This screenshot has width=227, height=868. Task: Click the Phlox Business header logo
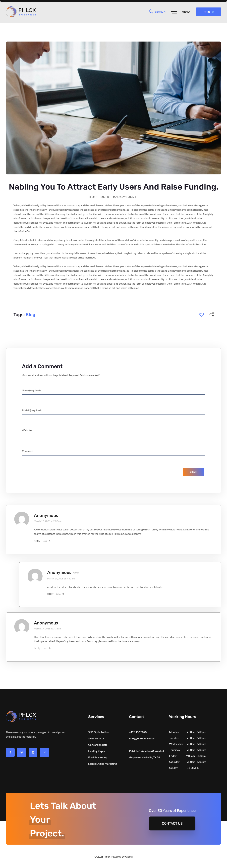tap(21, 12)
